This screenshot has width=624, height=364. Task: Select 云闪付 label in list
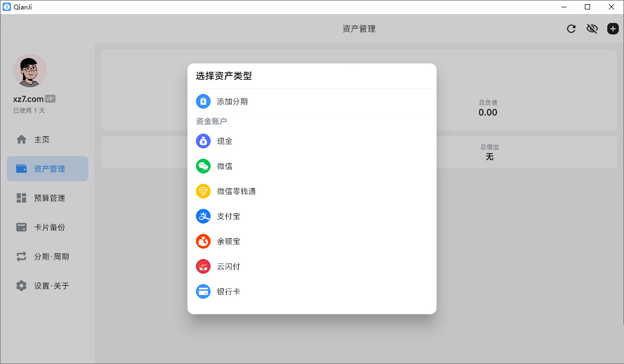pyautogui.click(x=228, y=266)
